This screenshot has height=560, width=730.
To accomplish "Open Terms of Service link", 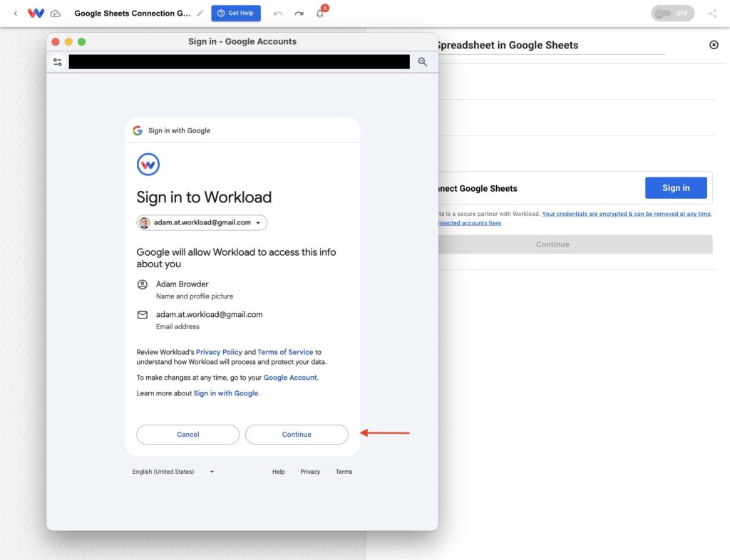I will pyautogui.click(x=285, y=352).
